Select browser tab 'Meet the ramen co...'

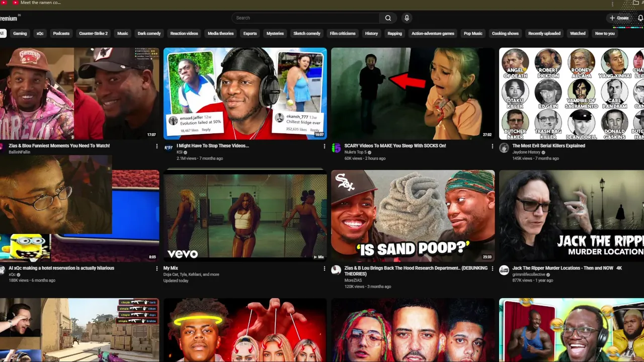point(36,3)
